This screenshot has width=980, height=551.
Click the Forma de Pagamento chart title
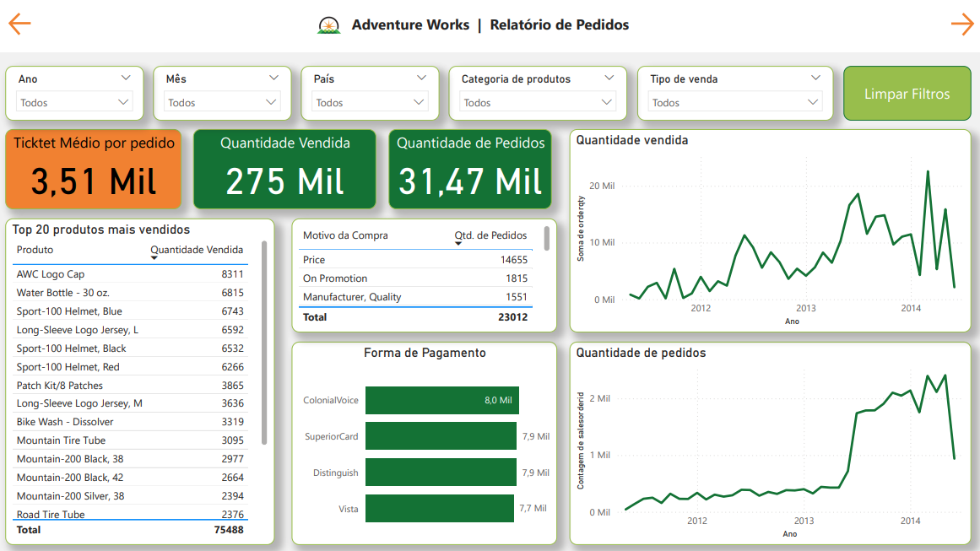(x=425, y=353)
